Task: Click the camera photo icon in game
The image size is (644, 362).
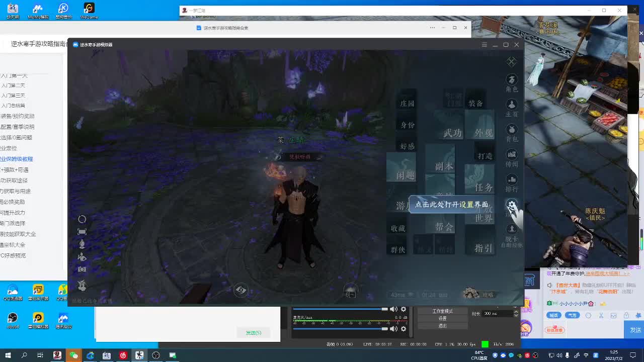Action: coord(82,269)
